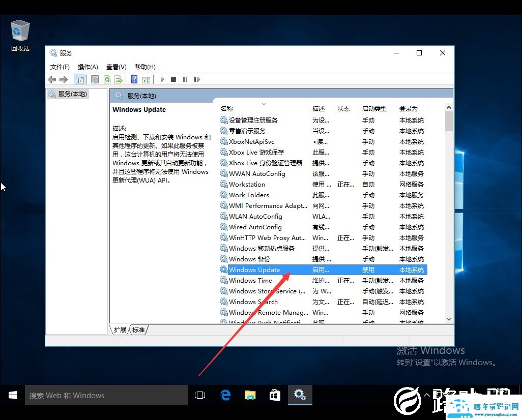Viewport: 522px width, 420px height.
Task: Open the properties toolbar icon
Action: point(95,79)
